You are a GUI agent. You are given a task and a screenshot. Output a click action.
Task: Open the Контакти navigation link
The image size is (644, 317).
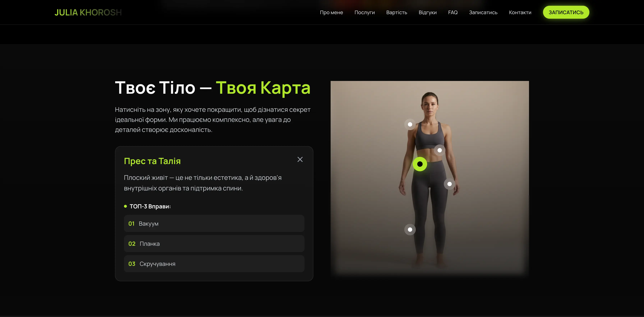click(520, 12)
